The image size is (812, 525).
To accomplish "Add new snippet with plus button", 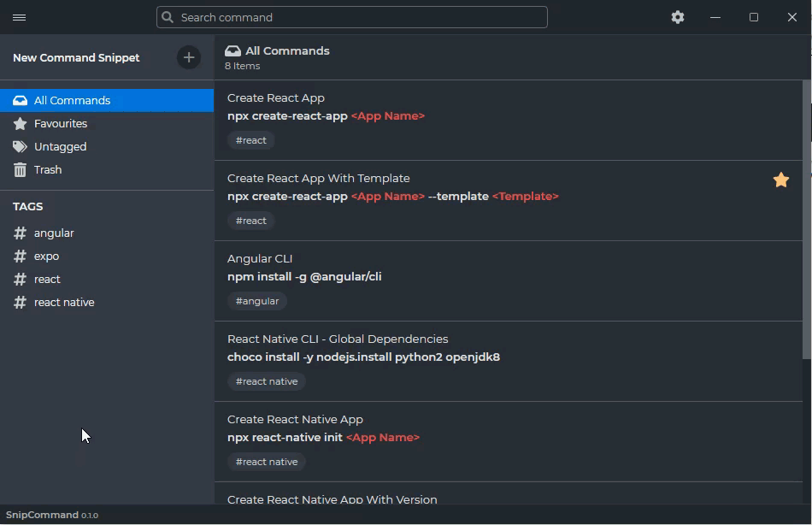I will point(189,57).
